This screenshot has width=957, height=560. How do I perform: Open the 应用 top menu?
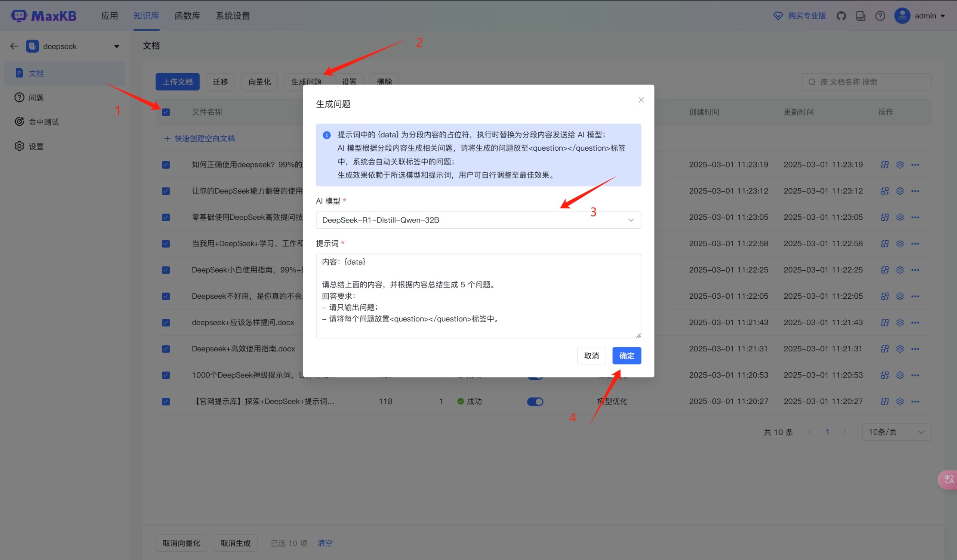(110, 16)
